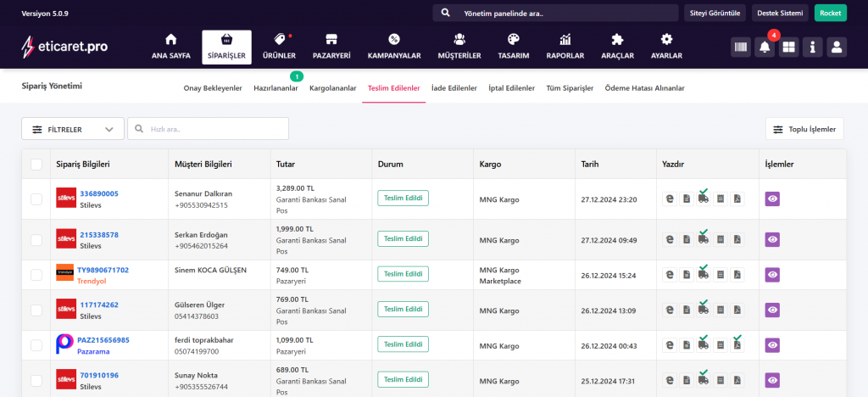Click PDF print icon for order 336890005
This screenshot has width=868, height=397.
tap(737, 199)
